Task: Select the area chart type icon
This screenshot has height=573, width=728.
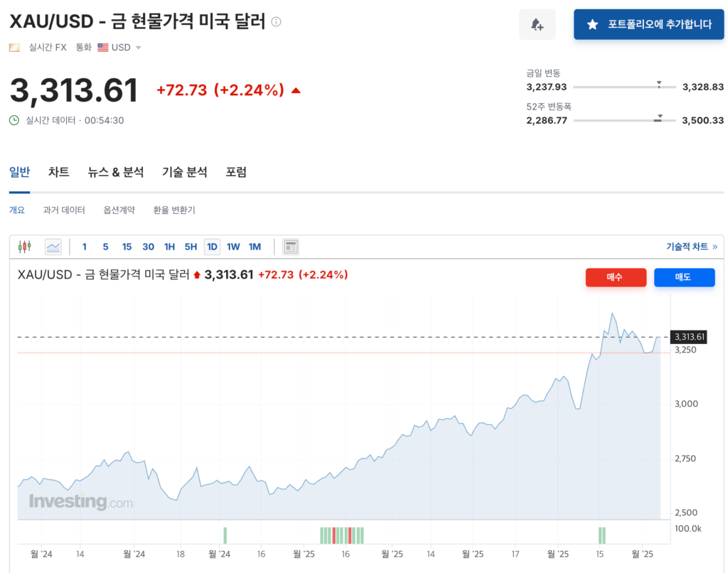Action: pos(53,247)
